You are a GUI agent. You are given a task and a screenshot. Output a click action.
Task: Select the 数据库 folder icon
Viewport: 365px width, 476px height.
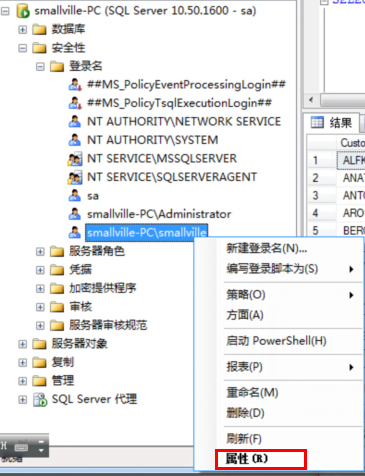(39, 30)
